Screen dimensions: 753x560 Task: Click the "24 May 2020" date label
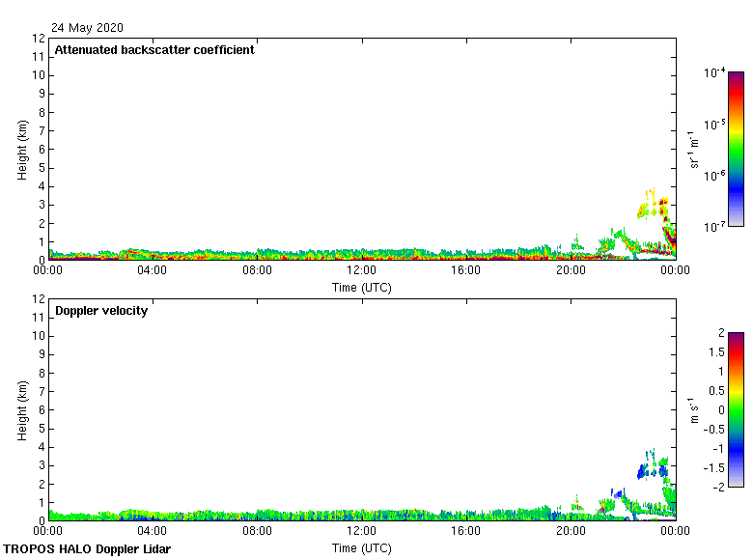pos(87,28)
